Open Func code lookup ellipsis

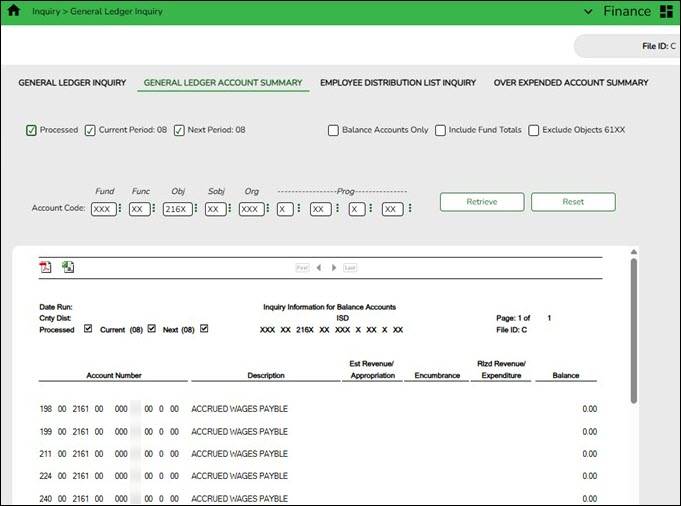153,208
